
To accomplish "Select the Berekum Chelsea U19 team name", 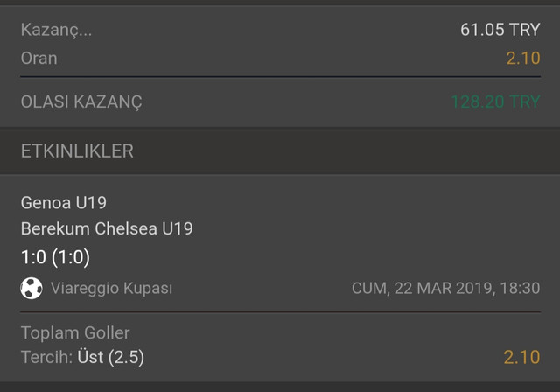I will tap(107, 228).
